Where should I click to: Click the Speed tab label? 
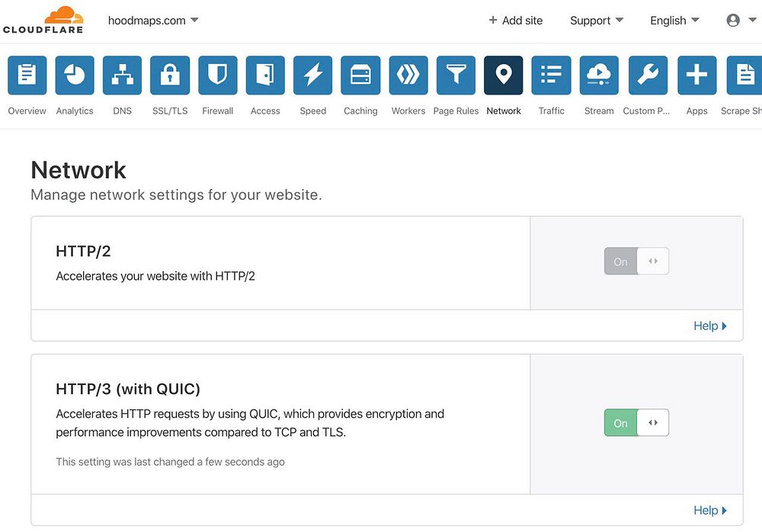(313, 111)
